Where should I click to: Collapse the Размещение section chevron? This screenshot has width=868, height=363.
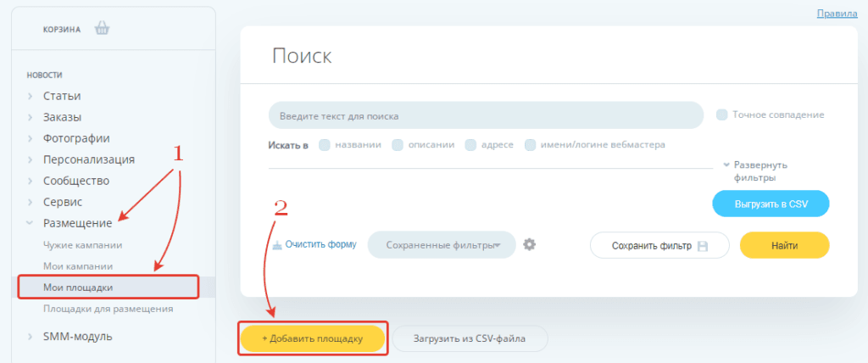(x=30, y=223)
